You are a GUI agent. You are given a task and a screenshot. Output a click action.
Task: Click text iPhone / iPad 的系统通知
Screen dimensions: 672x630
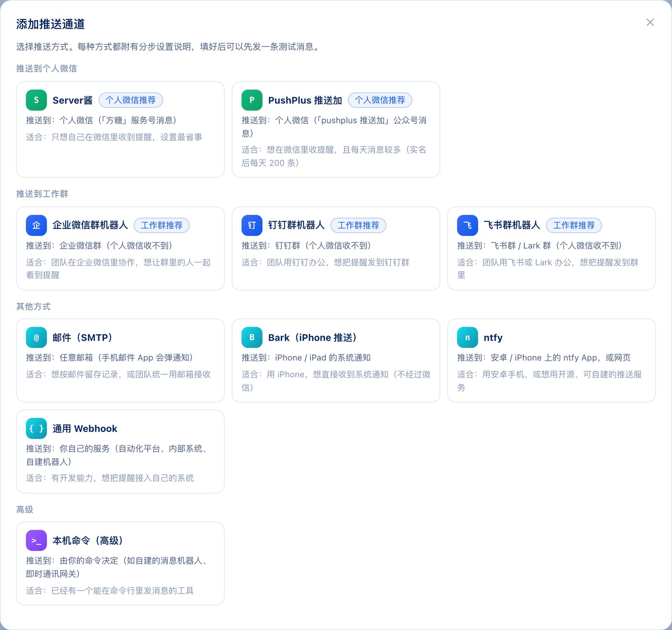(x=323, y=357)
